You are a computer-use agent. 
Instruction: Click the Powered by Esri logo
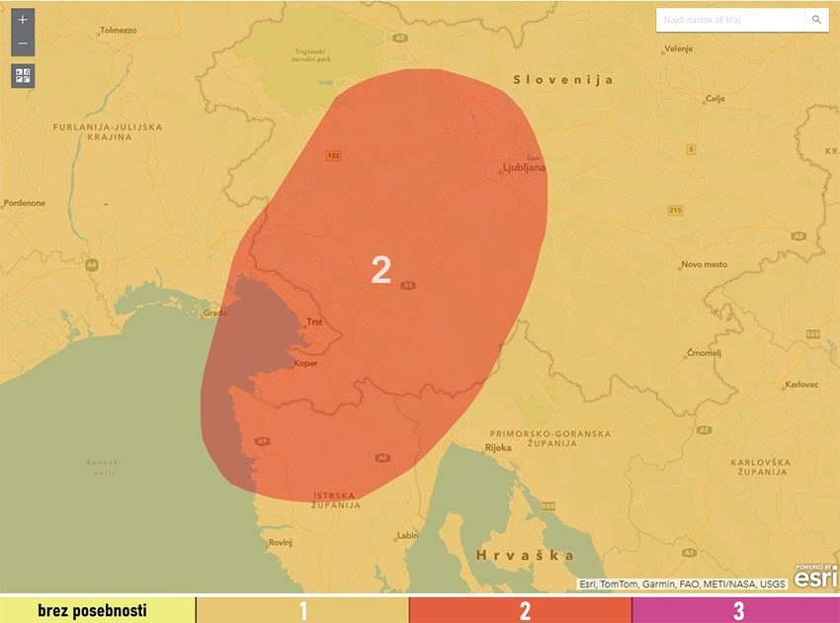click(x=815, y=578)
